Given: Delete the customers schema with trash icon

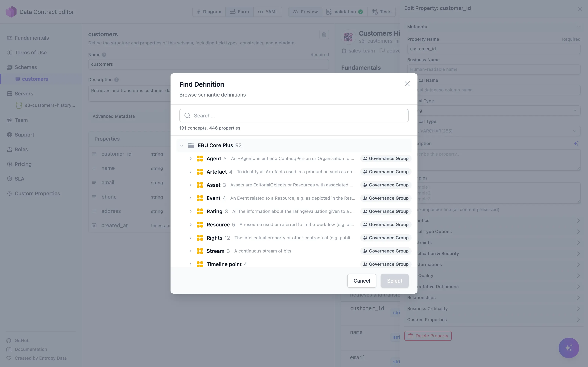Looking at the screenshot, I should 324,34.
